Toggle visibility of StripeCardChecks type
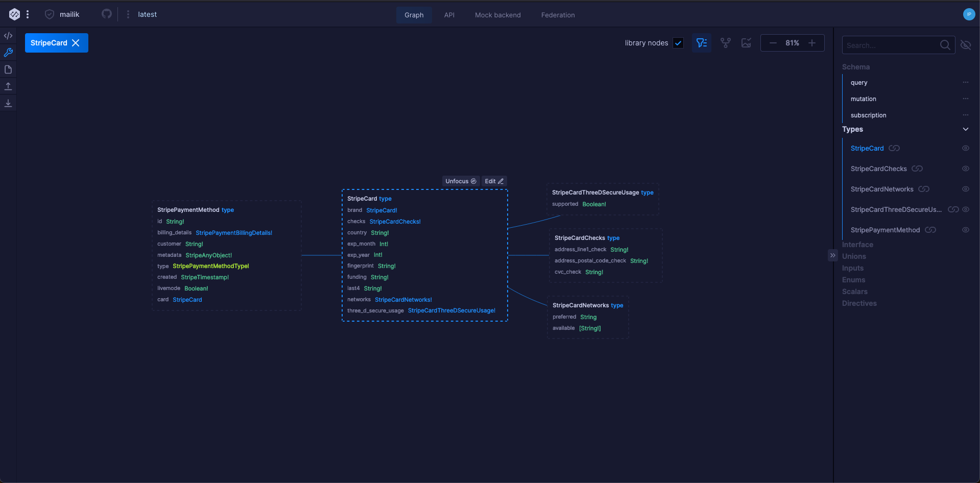This screenshot has width=980, height=483. [966, 168]
